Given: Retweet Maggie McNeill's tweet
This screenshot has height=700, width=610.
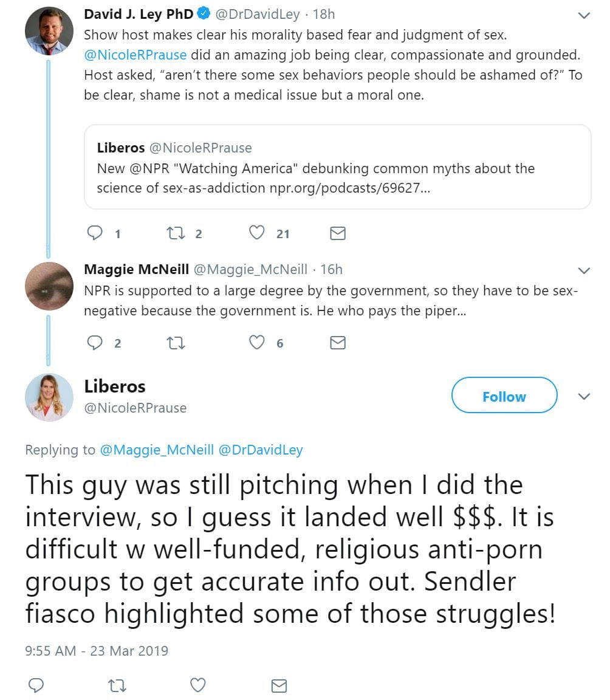Looking at the screenshot, I should point(175,343).
